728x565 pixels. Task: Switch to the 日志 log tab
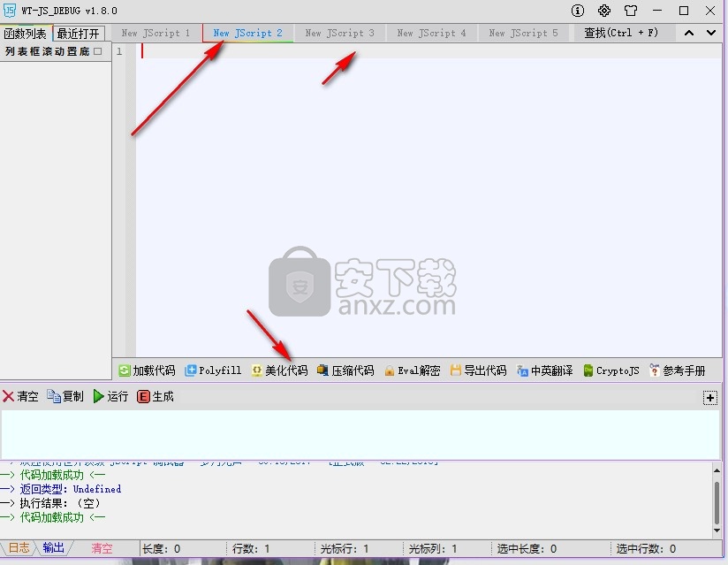pyautogui.click(x=19, y=548)
